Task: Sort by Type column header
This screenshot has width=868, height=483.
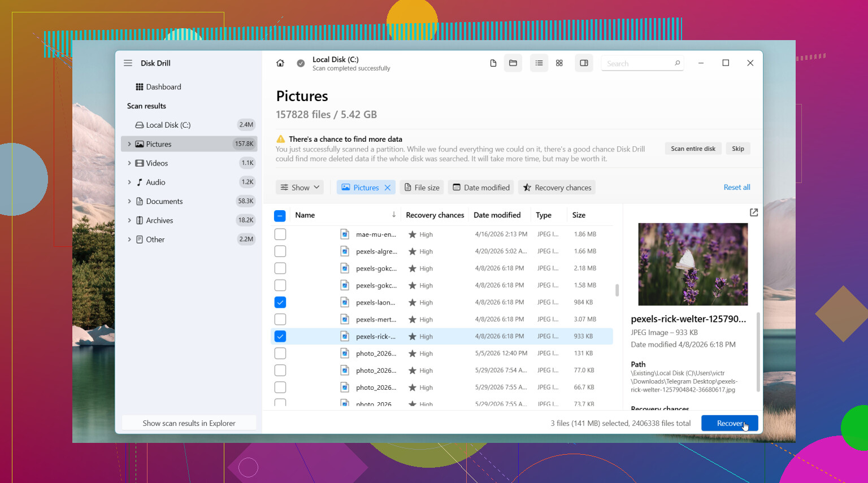Action: [x=544, y=215]
